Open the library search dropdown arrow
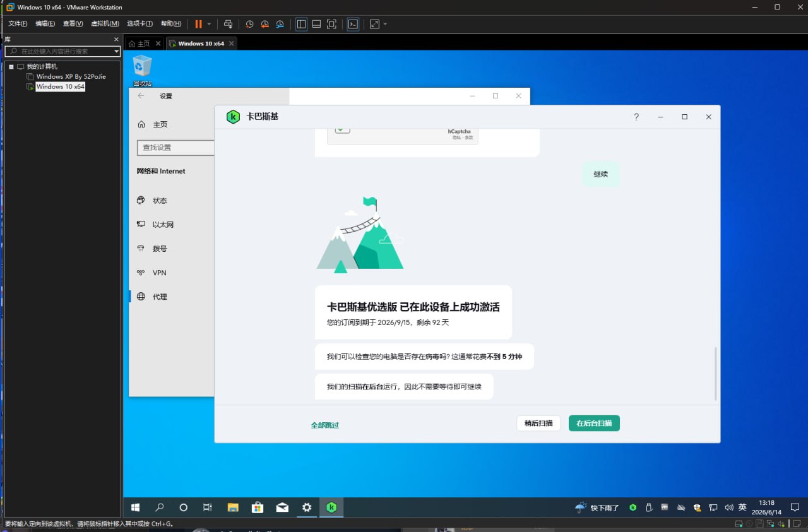 click(116, 51)
